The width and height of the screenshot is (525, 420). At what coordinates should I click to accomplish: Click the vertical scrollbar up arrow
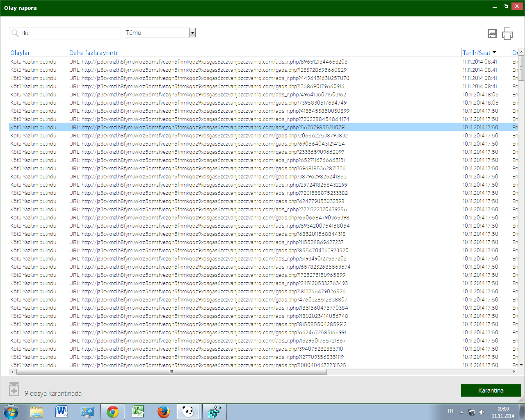[x=521, y=52]
